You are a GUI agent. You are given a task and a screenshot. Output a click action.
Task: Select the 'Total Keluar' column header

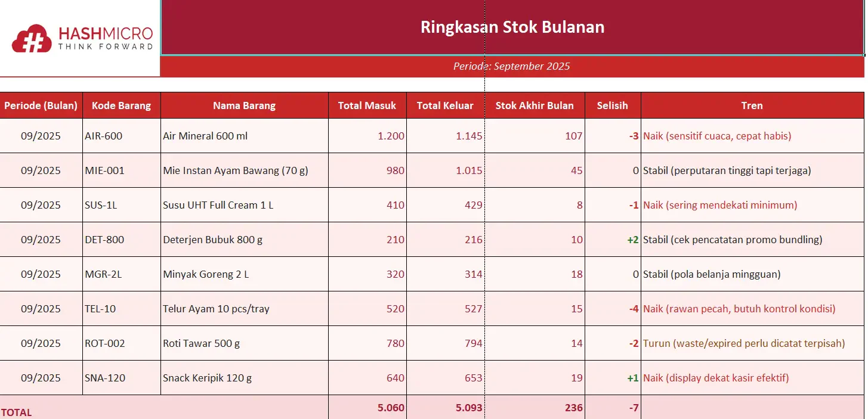(445, 105)
